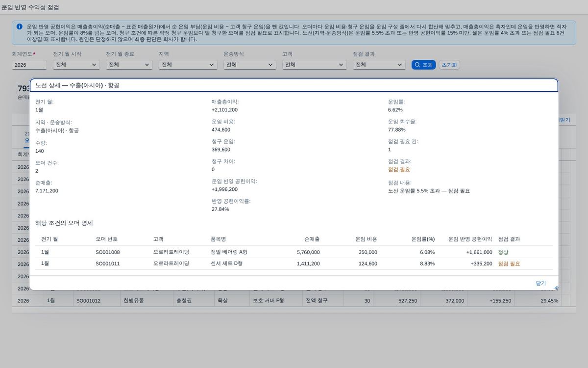The height and width of the screenshot is (368, 588).
Task: Click the 운임 비용 value 474,600
Action: point(221,130)
